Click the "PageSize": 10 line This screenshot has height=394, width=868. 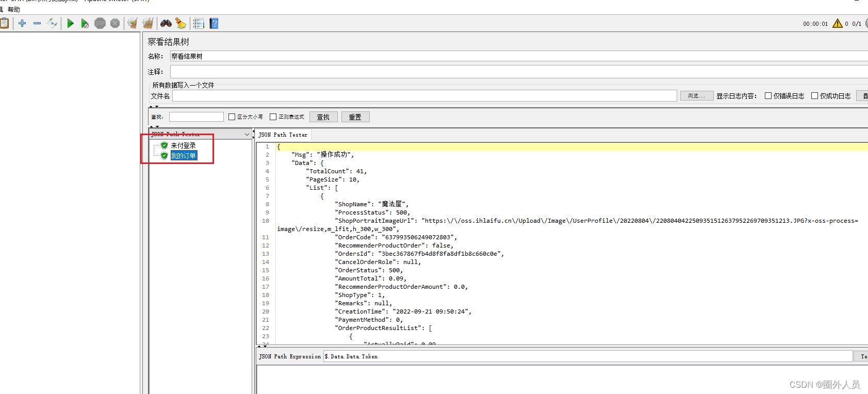[x=333, y=179]
